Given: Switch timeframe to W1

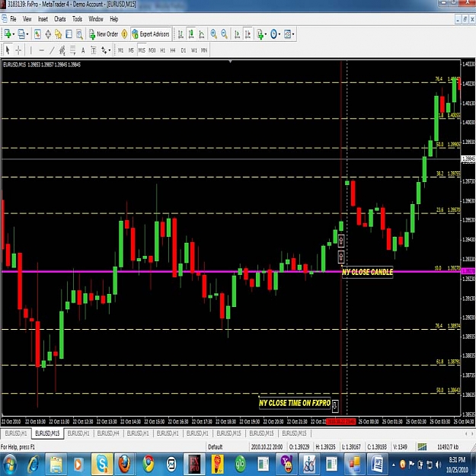Looking at the screenshot, I should [x=194, y=50].
